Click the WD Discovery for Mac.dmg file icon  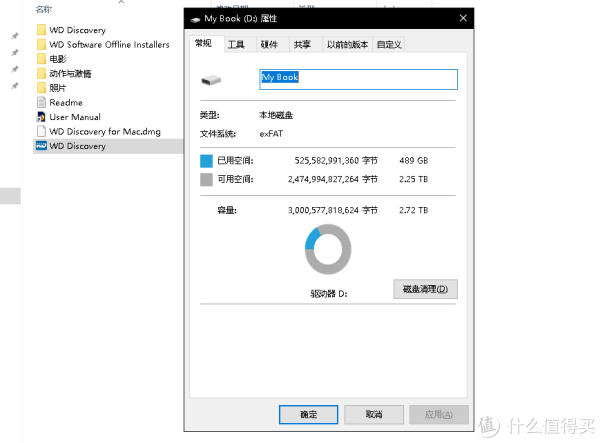click(x=41, y=131)
